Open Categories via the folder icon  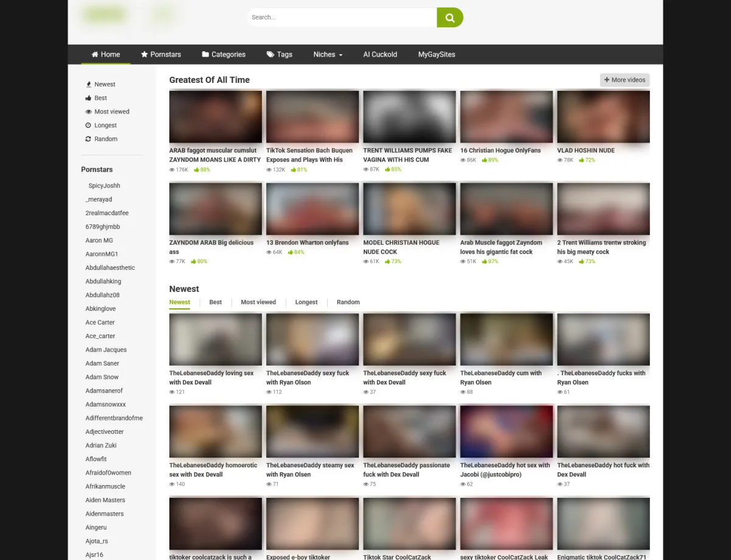coord(205,54)
